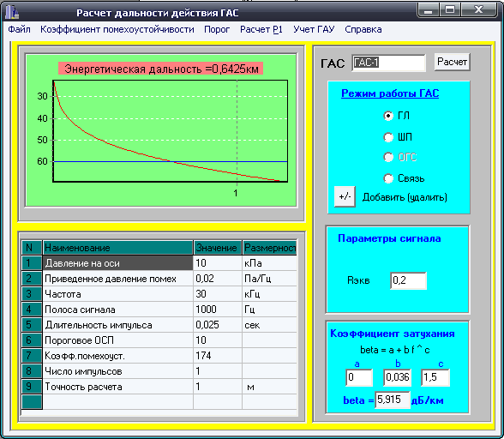Open the Расчет Р1 menu

(261, 30)
